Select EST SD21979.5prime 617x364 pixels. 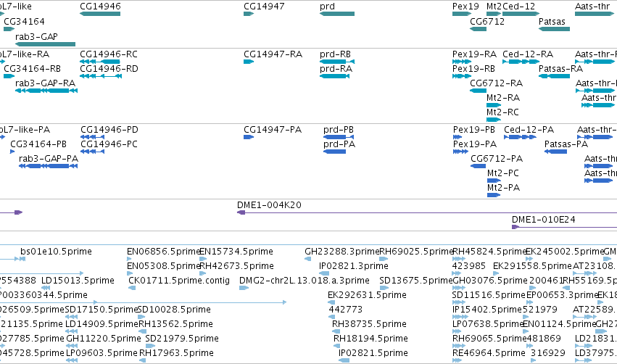[150, 347]
